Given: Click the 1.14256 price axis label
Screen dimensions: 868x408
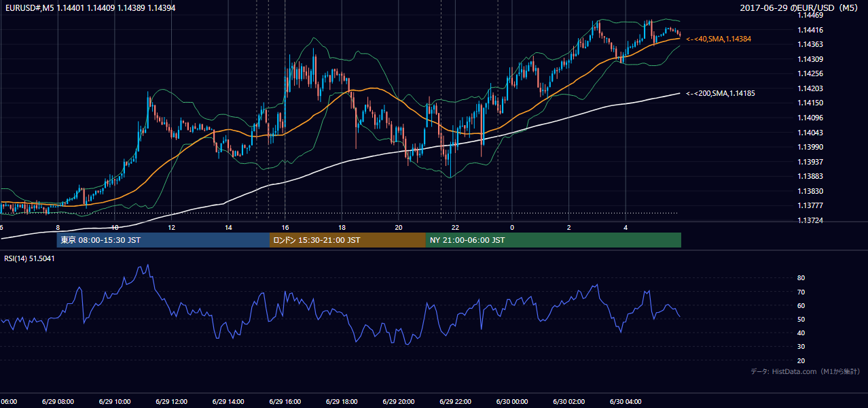Looking at the screenshot, I should coord(810,73).
